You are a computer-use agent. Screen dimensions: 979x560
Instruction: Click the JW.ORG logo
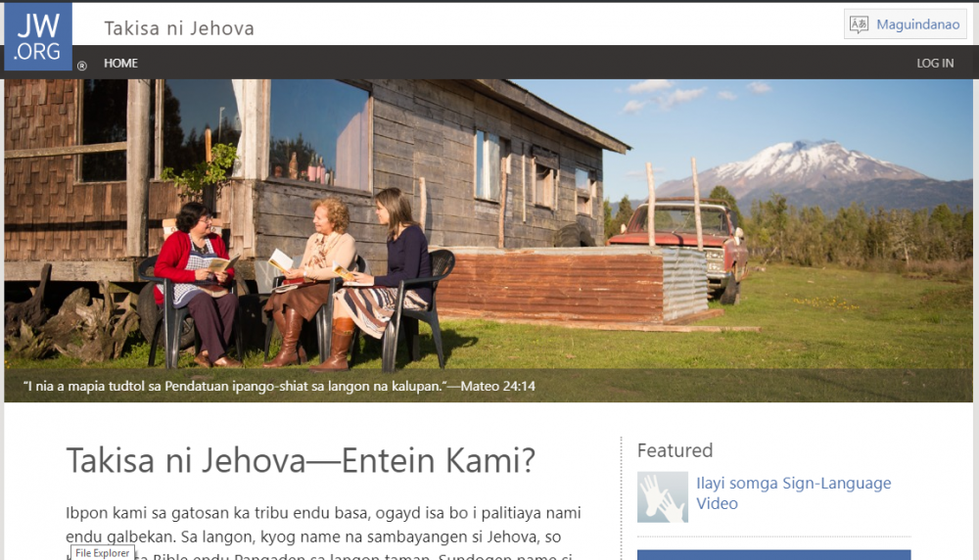coord(38,36)
